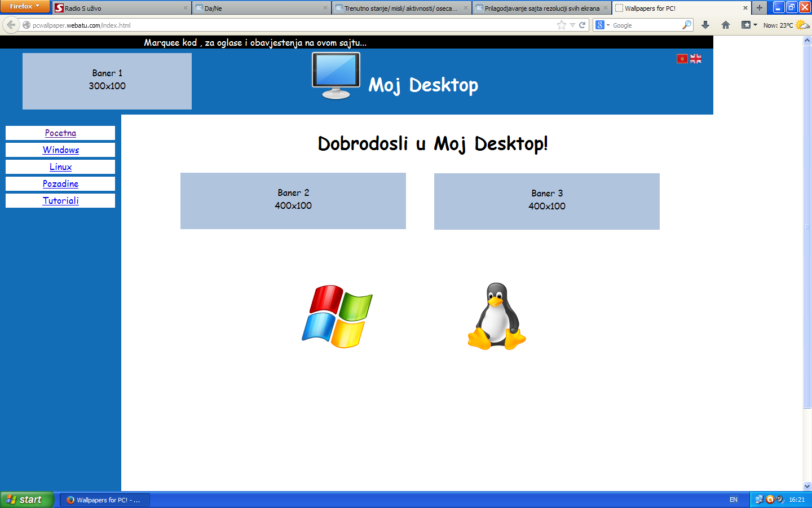The image size is (812, 508).
Task: Click the Now: 23°C weather readout
Action: click(x=778, y=25)
